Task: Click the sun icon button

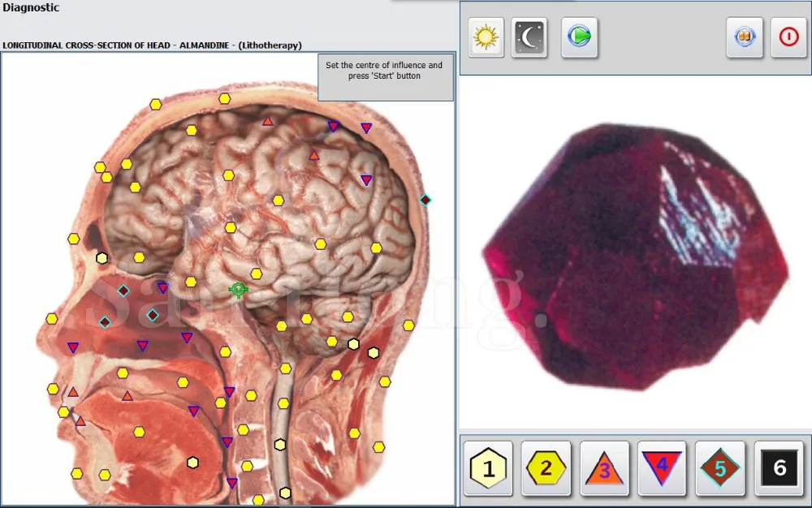Action: coord(486,37)
